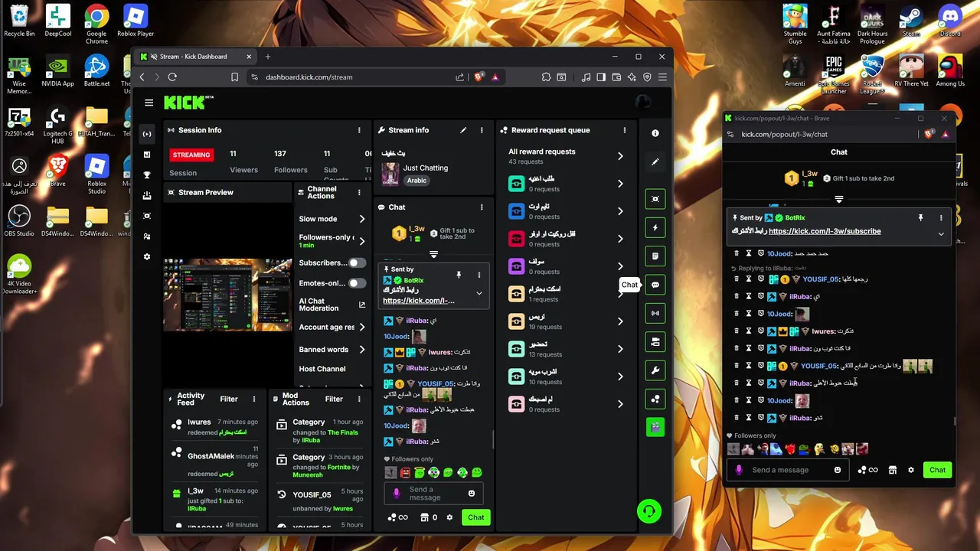
Task: Open the dashboard Chat widget options menu
Action: coord(482,207)
